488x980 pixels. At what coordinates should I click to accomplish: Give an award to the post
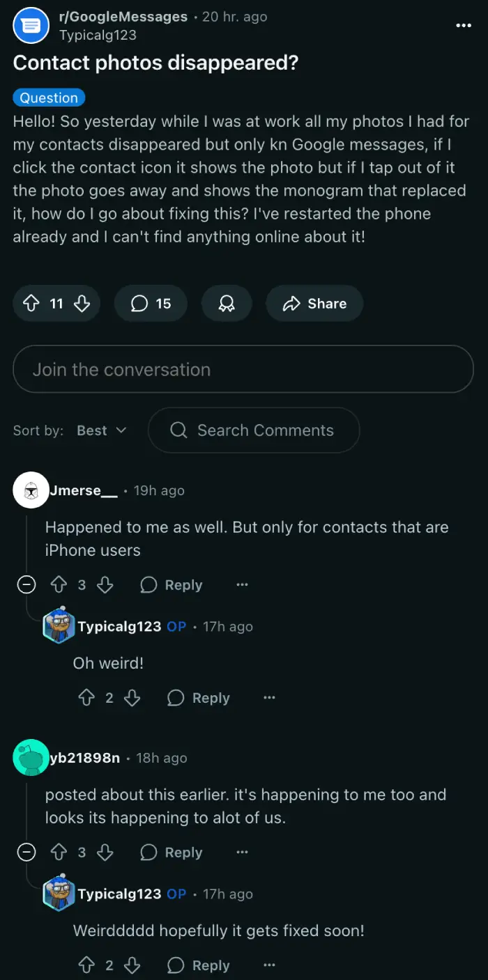click(227, 304)
